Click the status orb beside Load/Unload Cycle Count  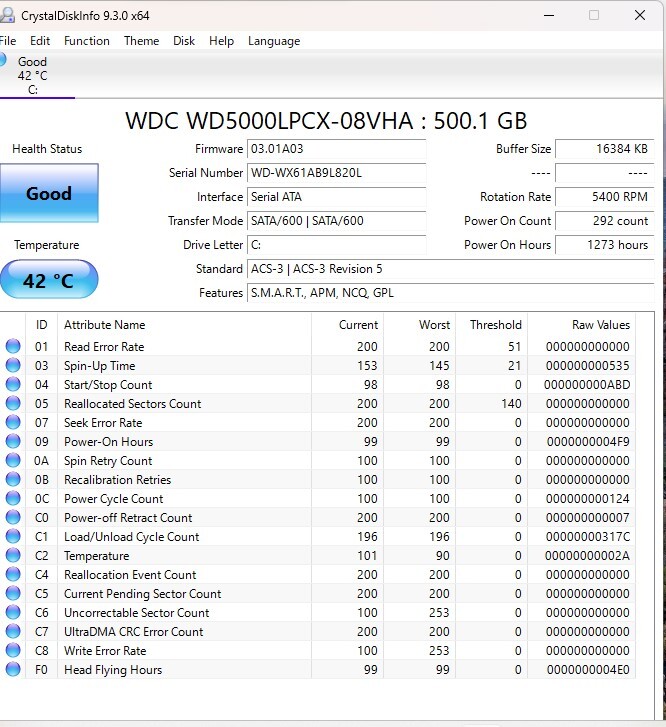coord(13,536)
